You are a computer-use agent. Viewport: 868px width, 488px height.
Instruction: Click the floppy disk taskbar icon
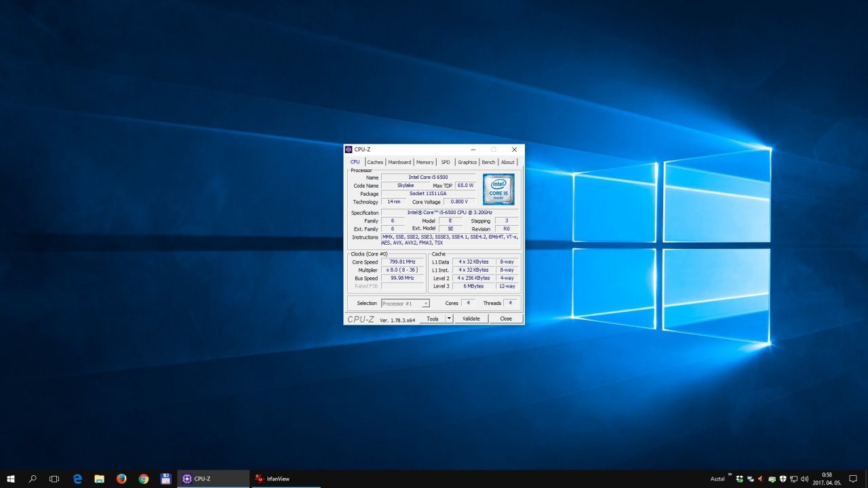(x=165, y=479)
